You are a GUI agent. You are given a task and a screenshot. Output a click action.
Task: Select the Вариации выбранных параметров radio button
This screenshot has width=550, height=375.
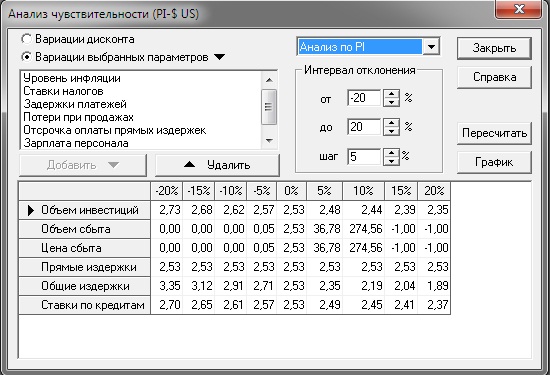27,57
